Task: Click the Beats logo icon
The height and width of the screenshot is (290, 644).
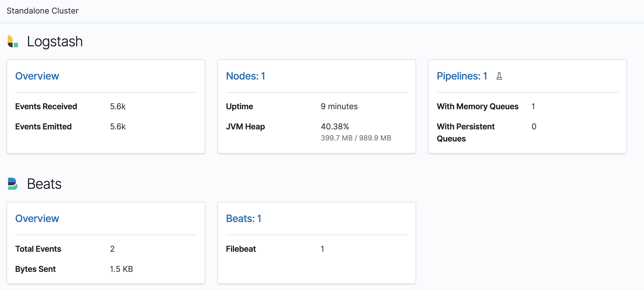Action: pos(13,184)
